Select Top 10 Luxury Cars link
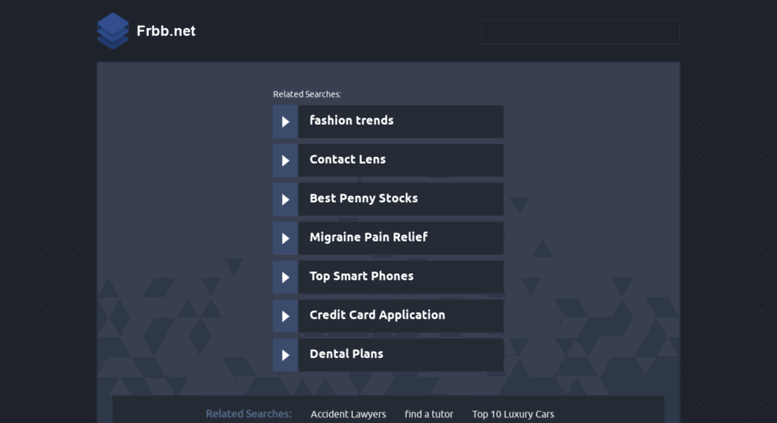 pos(513,414)
